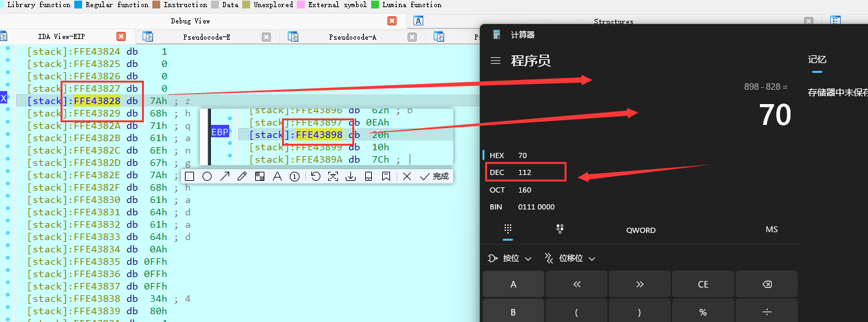Image resolution: width=868 pixels, height=322 pixels.
Task: Cancel the screenshot with the X icon
Action: click(x=407, y=176)
